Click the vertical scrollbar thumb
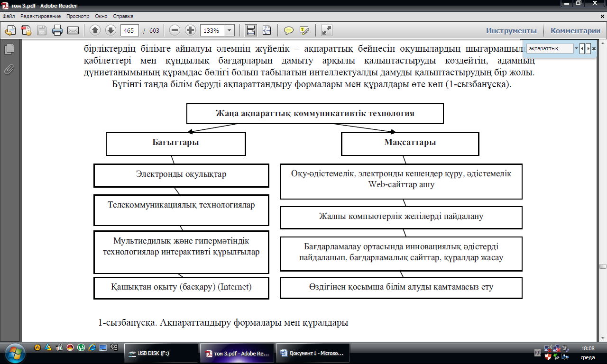The width and height of the screenshot is (607, 364). [x=603, y=267]
